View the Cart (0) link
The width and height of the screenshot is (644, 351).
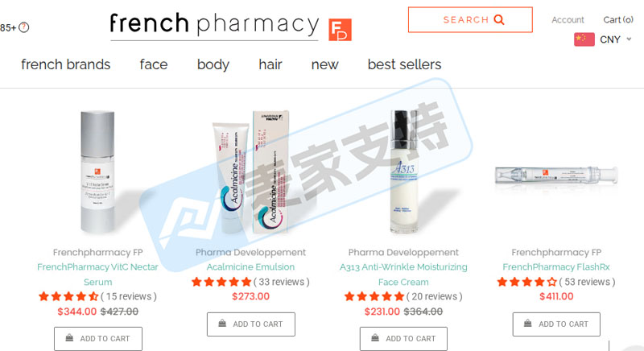[x=618, y=19]
